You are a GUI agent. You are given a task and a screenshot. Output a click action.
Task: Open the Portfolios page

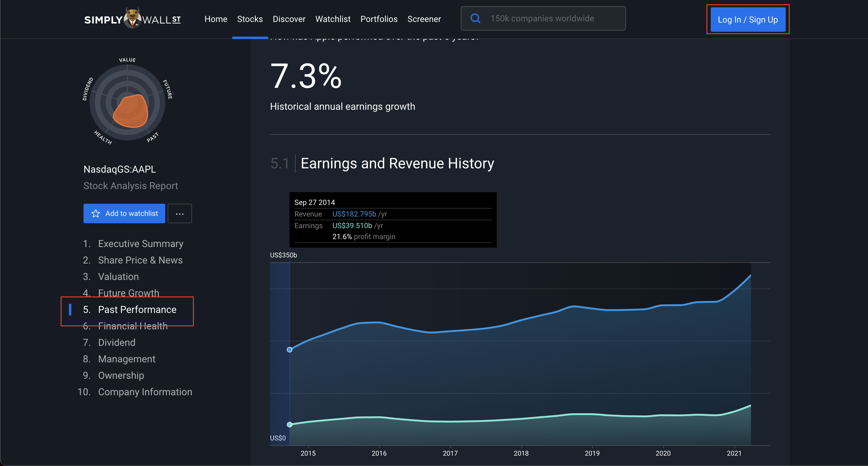[x=379, y=19]
